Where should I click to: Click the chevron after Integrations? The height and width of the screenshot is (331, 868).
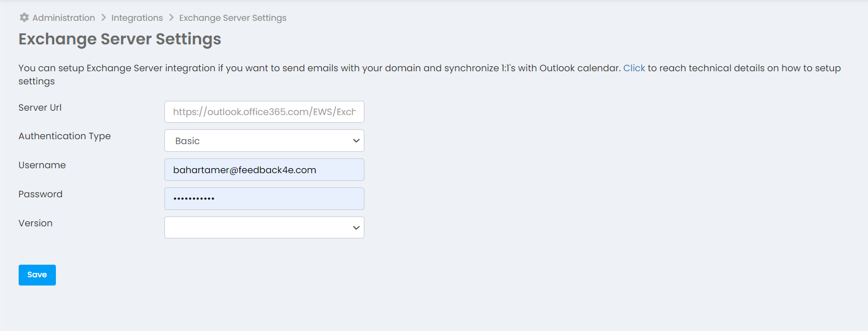(172, 18)
